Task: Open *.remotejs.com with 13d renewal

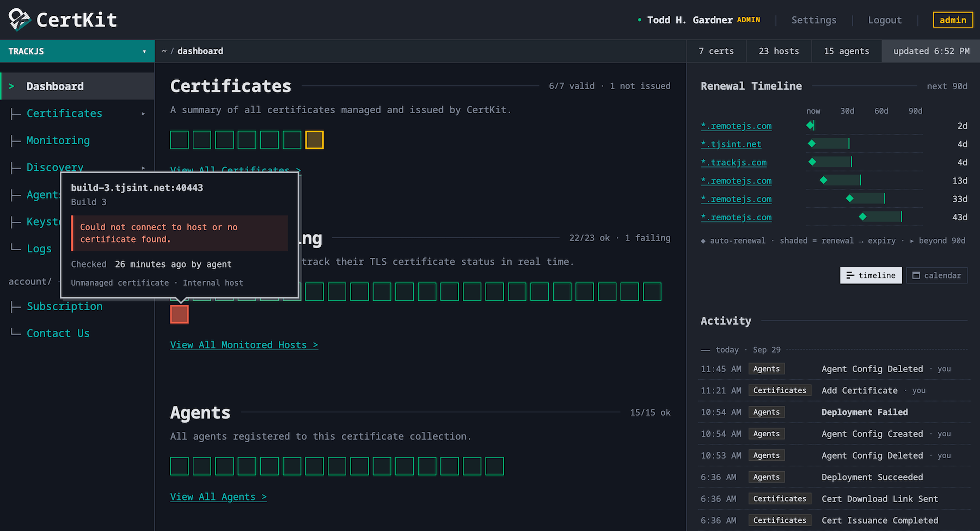Action: coord(736,181)
